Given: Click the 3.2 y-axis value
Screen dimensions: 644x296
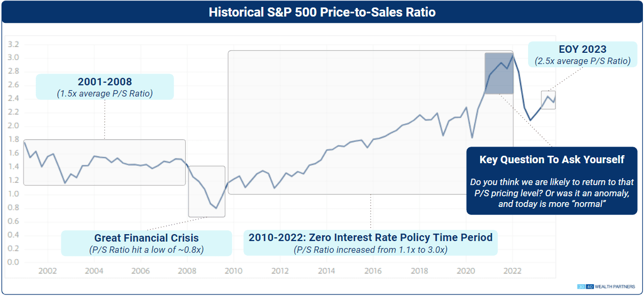Looking at the screenshot, I should (x=14, y=44).
